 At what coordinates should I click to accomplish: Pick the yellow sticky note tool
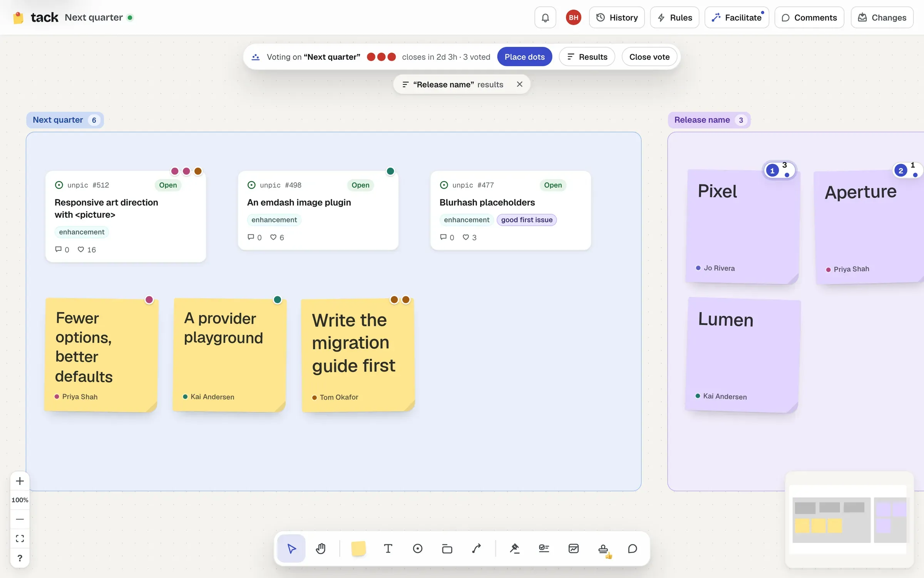pyautogui.click(x=358, y=548)
